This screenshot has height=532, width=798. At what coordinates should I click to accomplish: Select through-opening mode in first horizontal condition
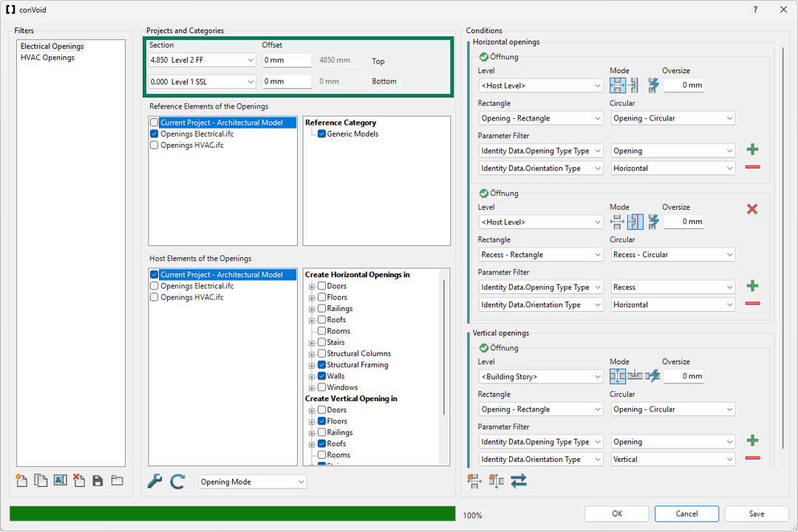(x=617, y=85)
